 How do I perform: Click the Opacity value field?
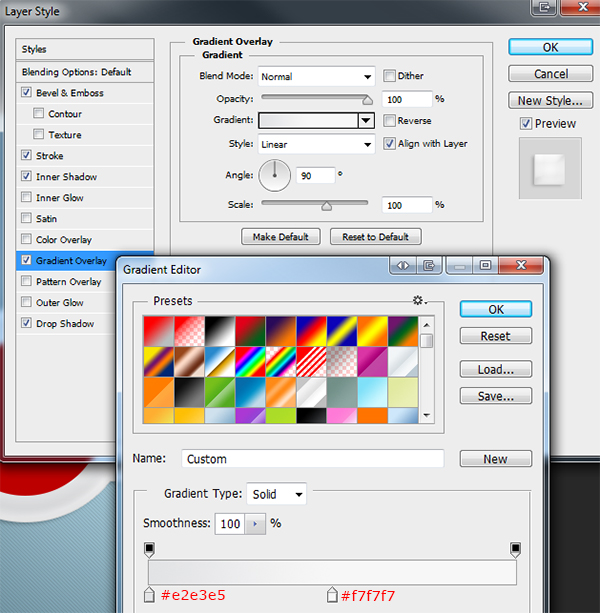407,99
